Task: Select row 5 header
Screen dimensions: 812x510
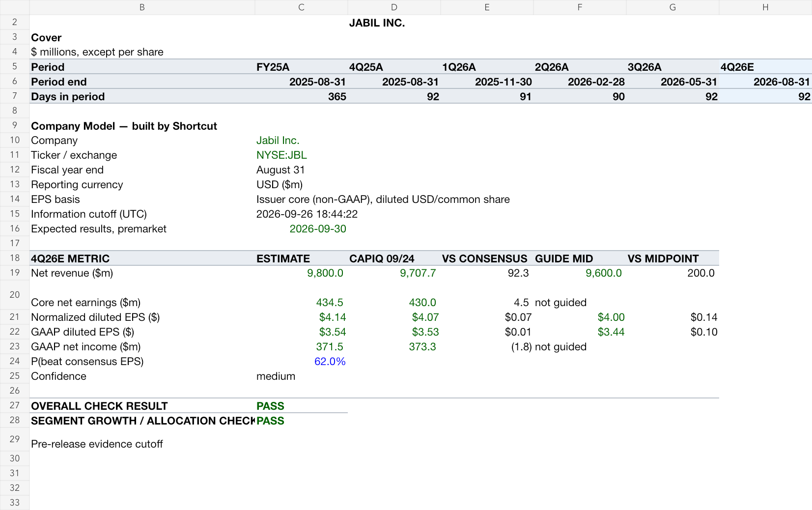Action: pos(15,66)
